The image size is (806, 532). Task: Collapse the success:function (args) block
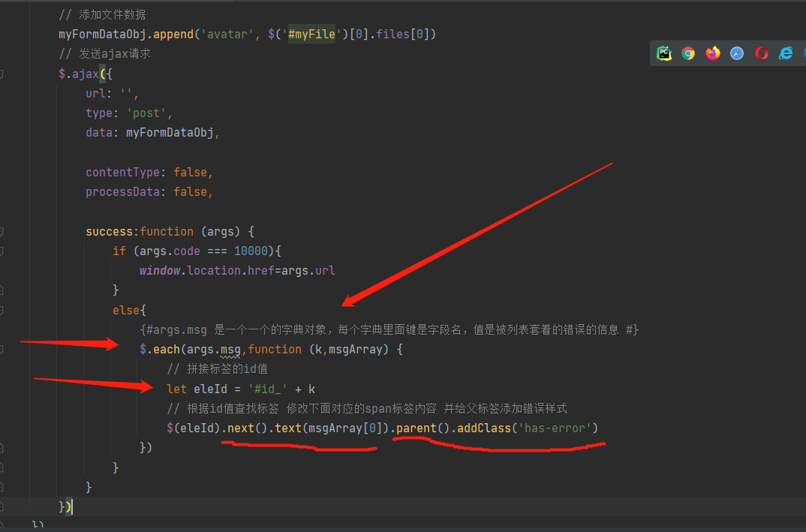tap(2, 232)
